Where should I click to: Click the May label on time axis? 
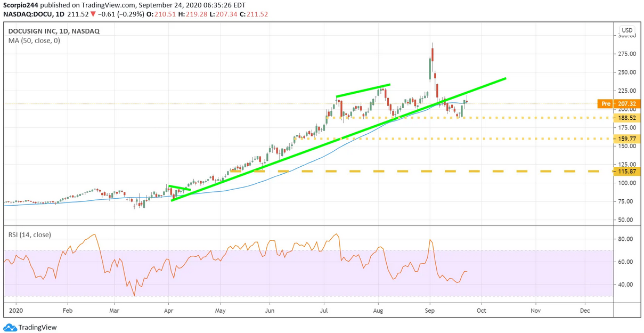[x=220, y=310]
